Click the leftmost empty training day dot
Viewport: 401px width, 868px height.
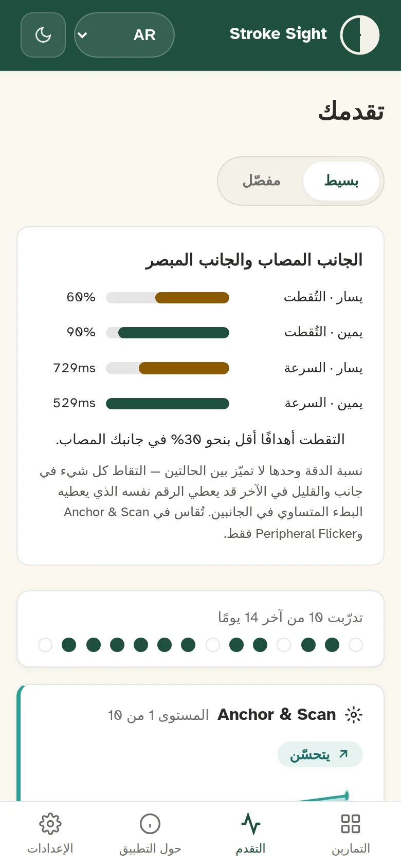click(x=45, y=645)
